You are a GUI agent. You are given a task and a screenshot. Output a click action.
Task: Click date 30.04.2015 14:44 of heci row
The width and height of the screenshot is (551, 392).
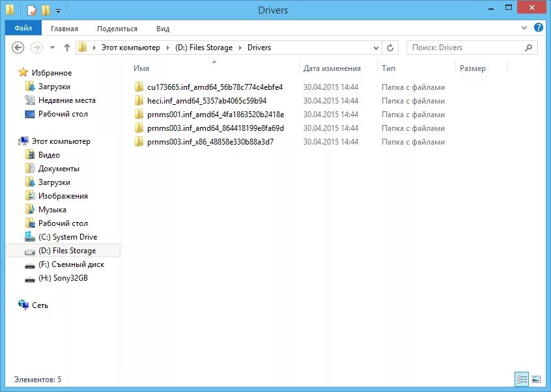(x=331, y=101)
